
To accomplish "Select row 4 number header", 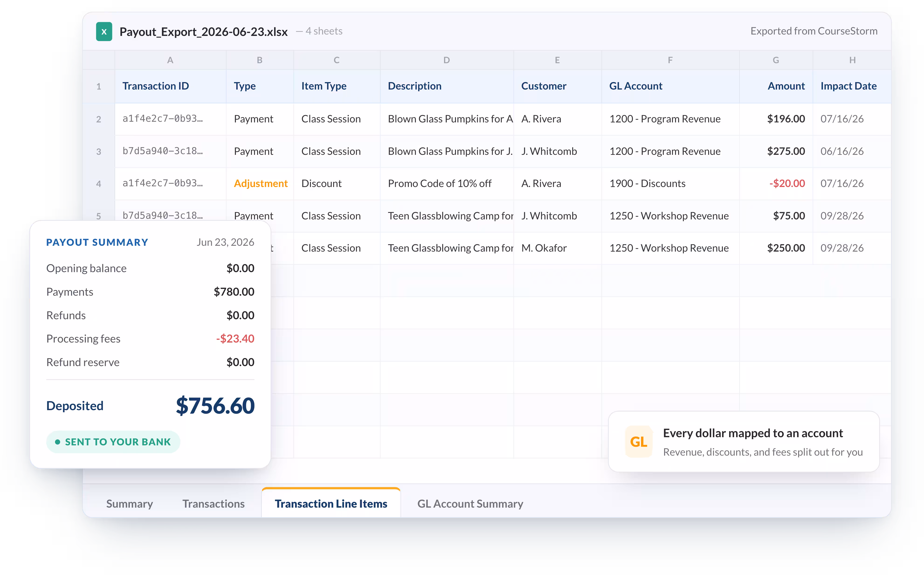I will click(x=99, y=184).
